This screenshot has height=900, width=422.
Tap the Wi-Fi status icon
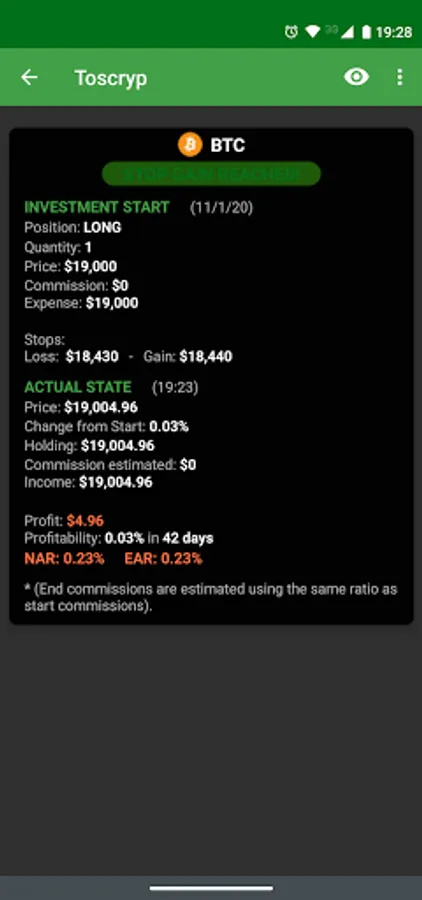(312, 32)
